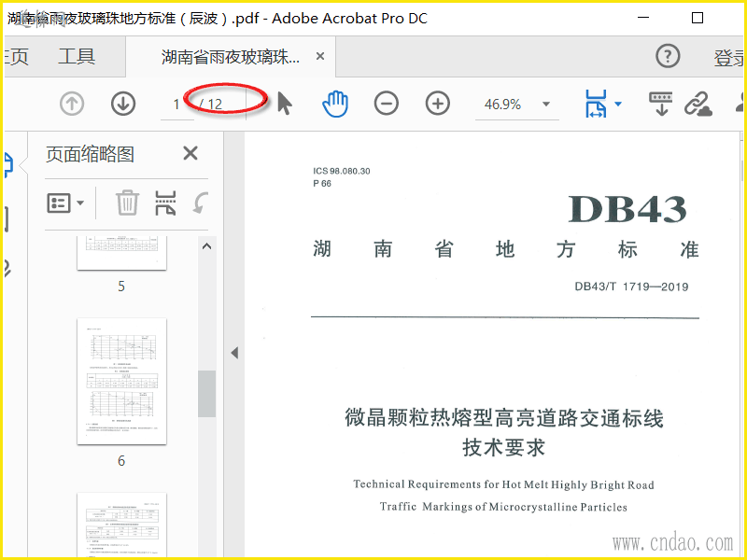Click the 微晶颗粒热熔型高亮道路交通标线 title
Image resolution: width=747 pixels, height=560 pixels.
(x=504, y=418)
